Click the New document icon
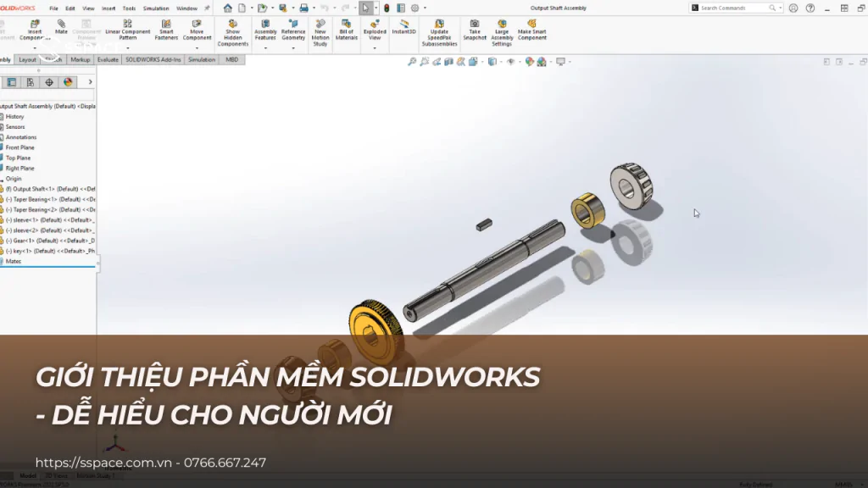868x488 pixels. pyautogui.click(x=242, y=8)
